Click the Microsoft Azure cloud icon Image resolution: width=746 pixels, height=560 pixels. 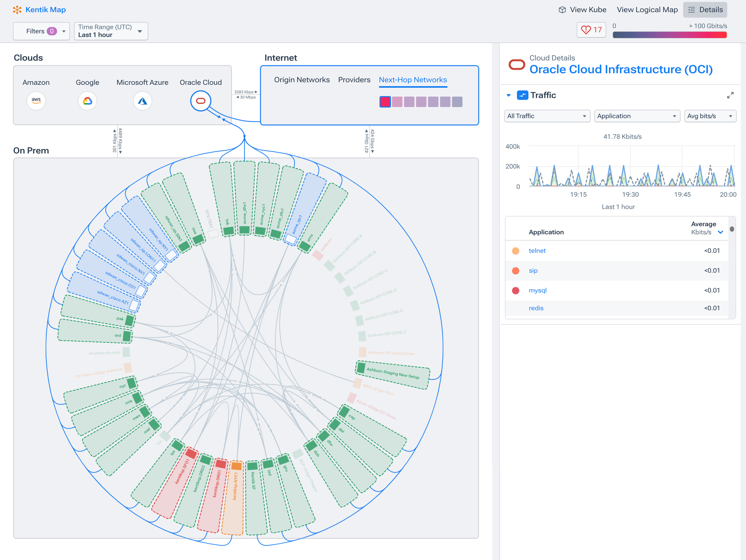click(142, 101)
